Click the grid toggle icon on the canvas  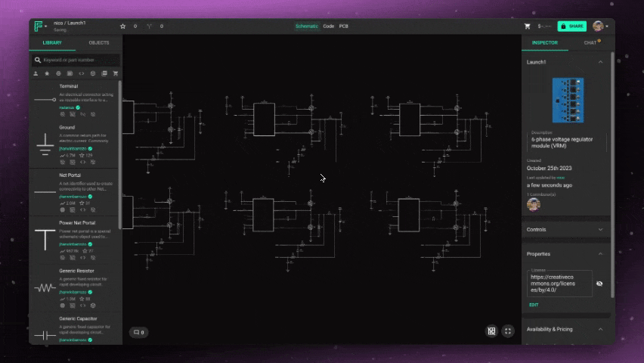coord(491,331)
